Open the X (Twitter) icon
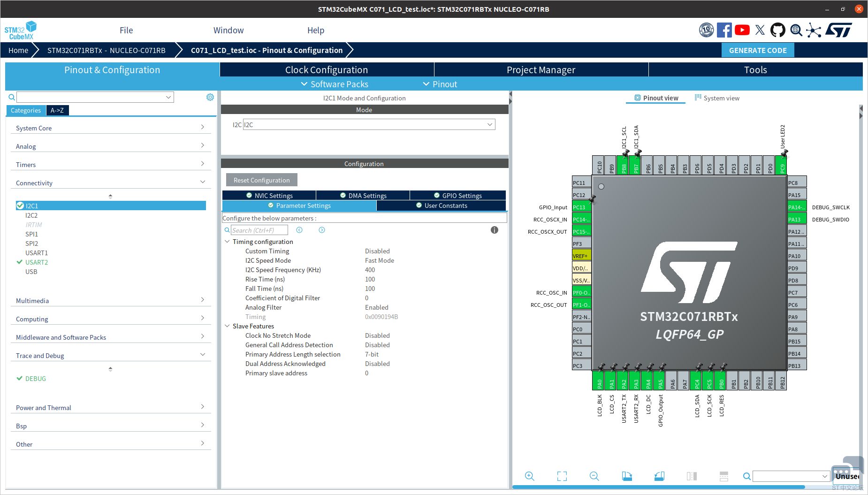The width and height of the screenshot is (868, 495). (x=760, y=30)
